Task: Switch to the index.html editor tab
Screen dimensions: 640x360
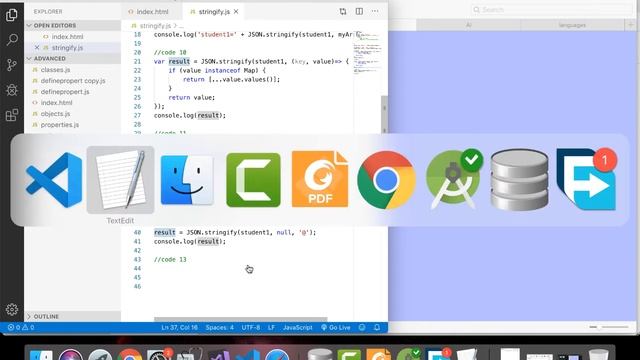Action: tap(151, 12)
